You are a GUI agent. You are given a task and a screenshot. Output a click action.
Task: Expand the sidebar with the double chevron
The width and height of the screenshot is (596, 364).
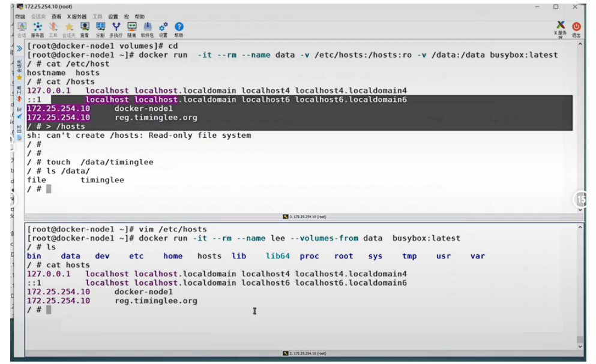tap(19, 48)
